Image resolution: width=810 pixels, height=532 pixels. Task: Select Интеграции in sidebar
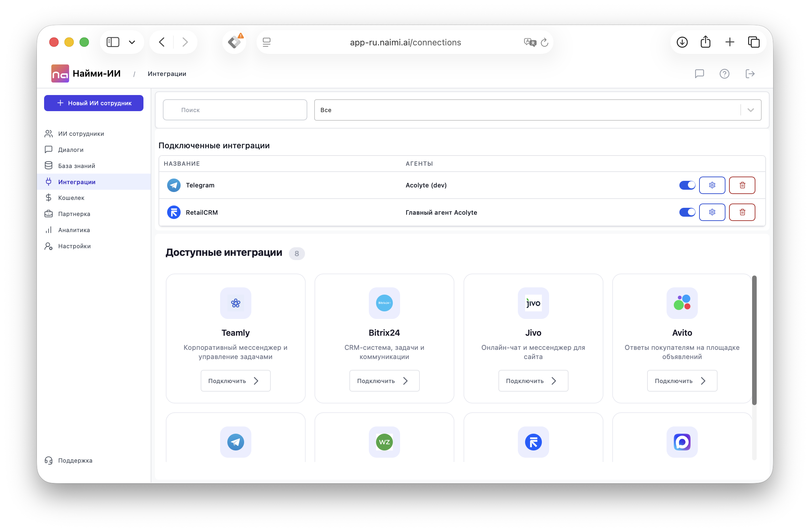click(93, 182)
